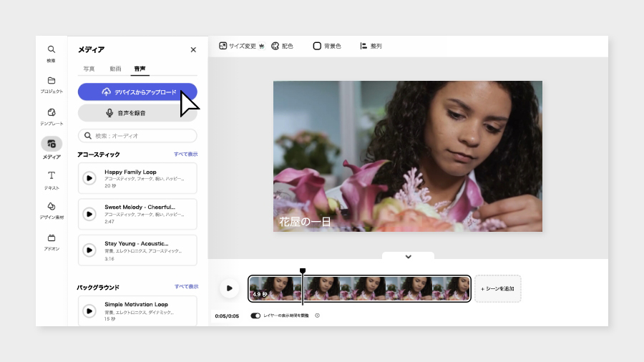
Task: Preview the Simple Motivation Loop track
Action: [x=89, y=310]
